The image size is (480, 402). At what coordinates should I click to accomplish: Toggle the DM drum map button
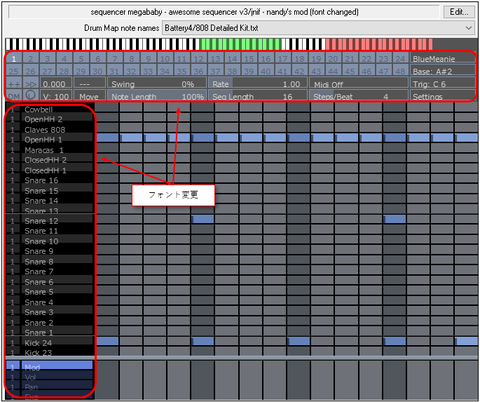pos(14,96)
